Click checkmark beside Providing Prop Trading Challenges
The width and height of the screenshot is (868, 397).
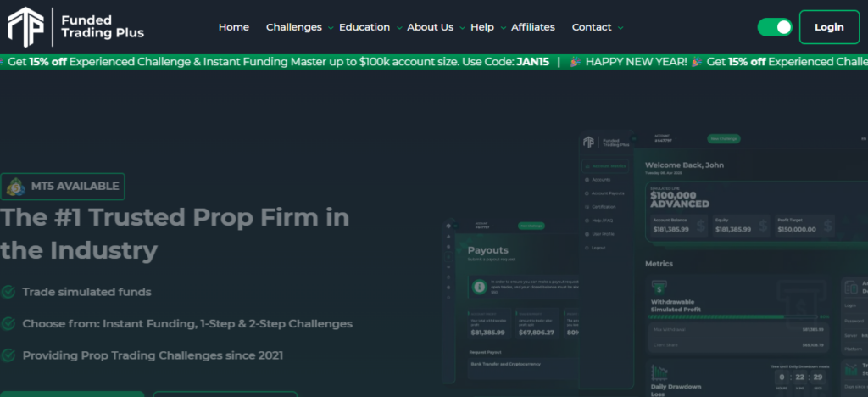(8, 355)
